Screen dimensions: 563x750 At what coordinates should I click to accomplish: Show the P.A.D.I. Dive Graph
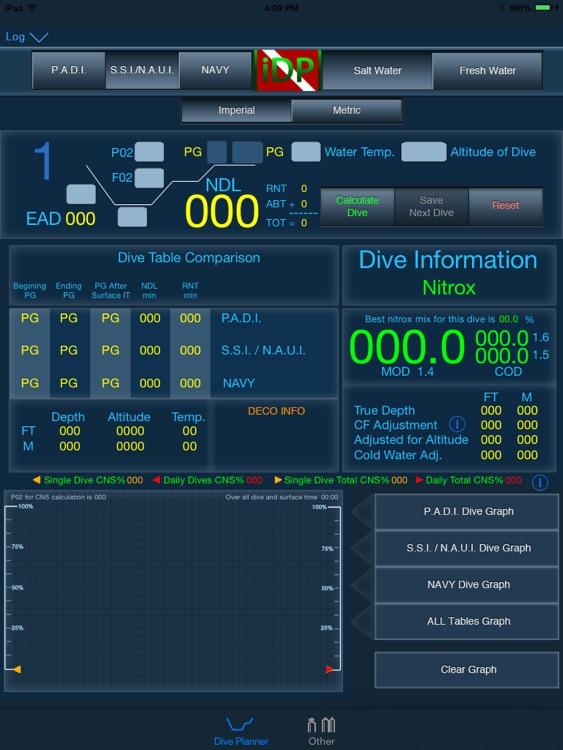pyautogui.click(x=466, y=512)
